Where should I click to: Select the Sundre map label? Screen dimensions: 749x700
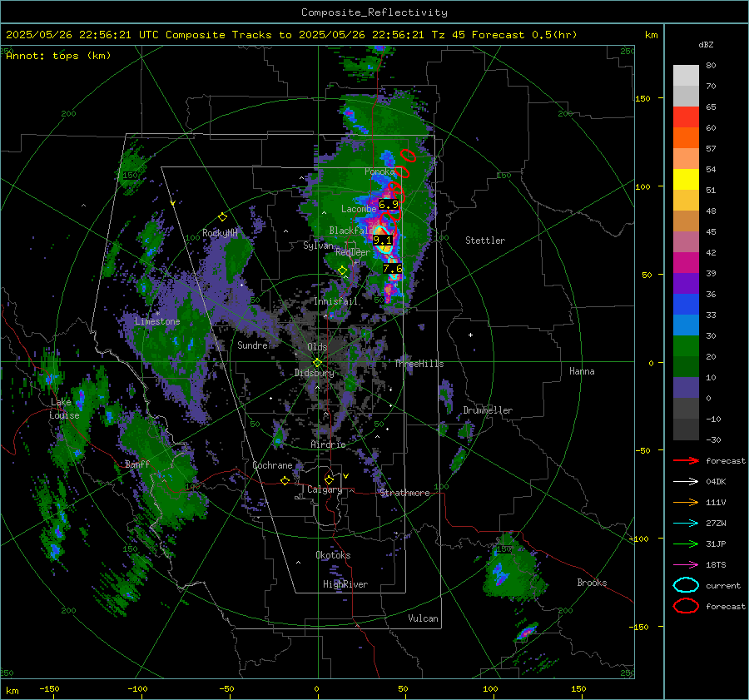pos(252,345)
